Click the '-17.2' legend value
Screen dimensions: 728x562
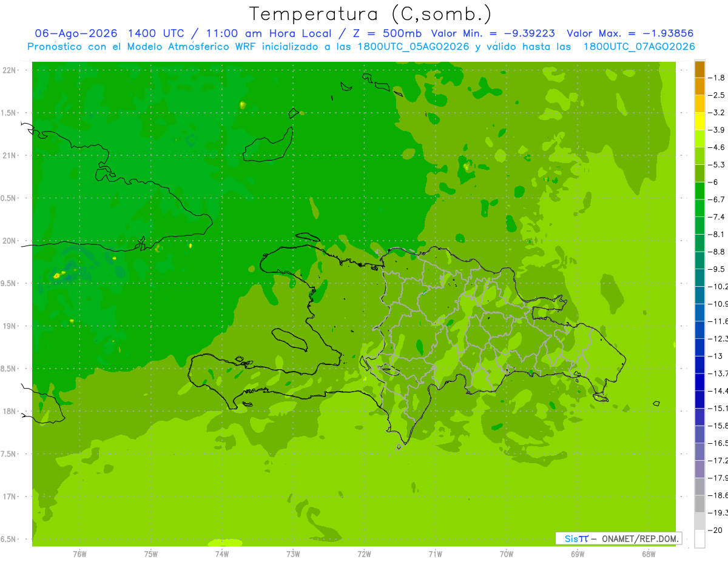point(718,461)
